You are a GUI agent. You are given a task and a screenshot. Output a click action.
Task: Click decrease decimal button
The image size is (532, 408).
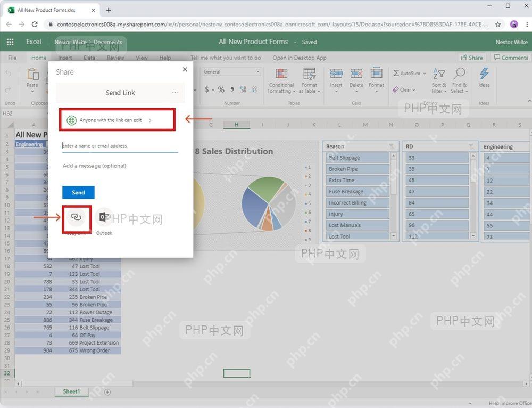tap(254, 89)
